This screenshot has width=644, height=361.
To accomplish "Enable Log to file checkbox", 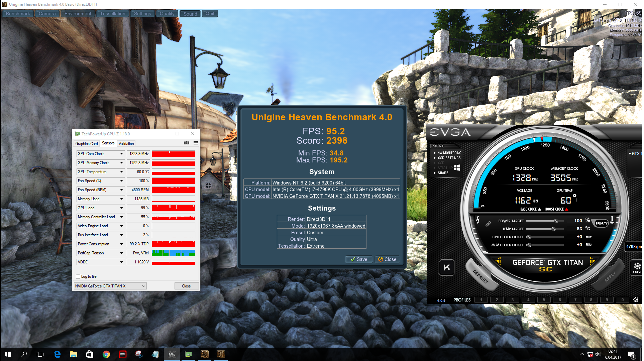I will (78, 276).
